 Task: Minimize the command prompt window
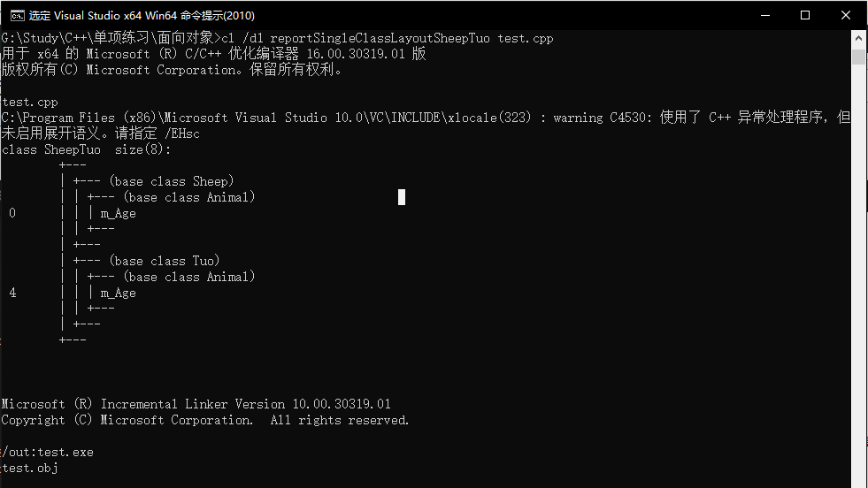(x=764, y=15)
